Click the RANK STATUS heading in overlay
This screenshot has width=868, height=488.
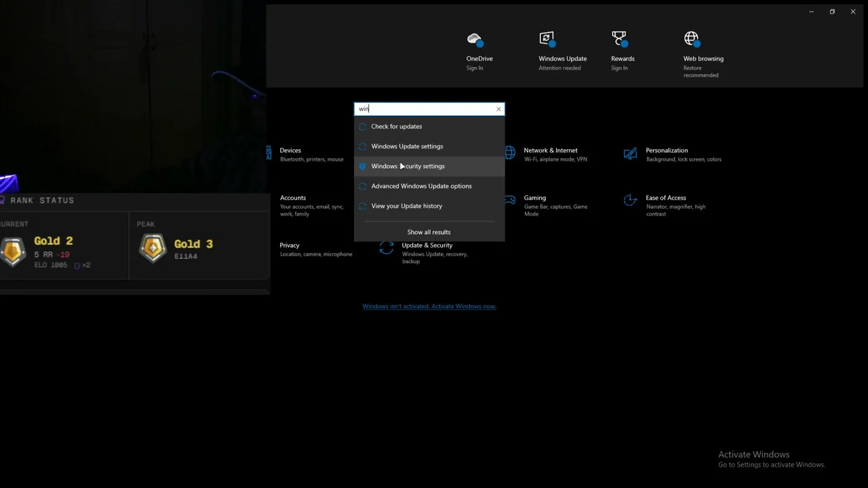pos(42,201)
